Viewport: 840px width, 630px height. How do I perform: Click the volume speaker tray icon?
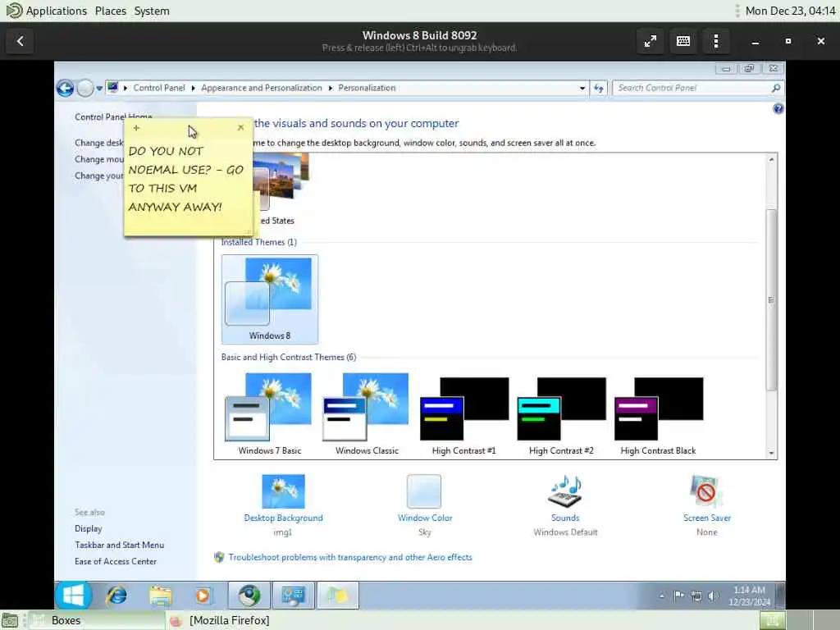point(713,596)
